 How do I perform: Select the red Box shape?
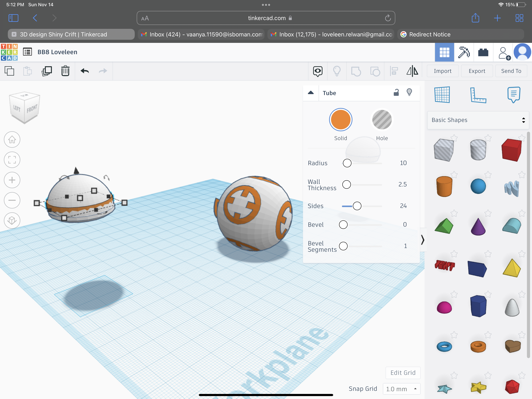click(512, 150)
